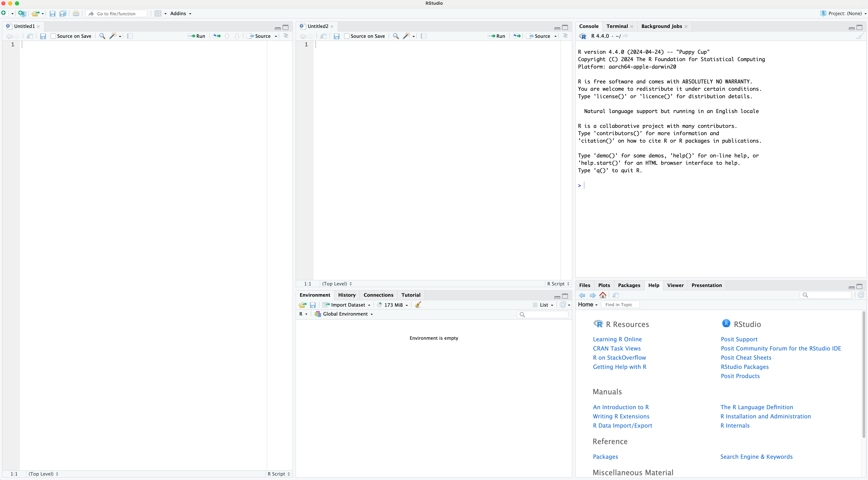Open the Packages tab
868x480 pixels.
pyautogui.click(x=629, y=285)
